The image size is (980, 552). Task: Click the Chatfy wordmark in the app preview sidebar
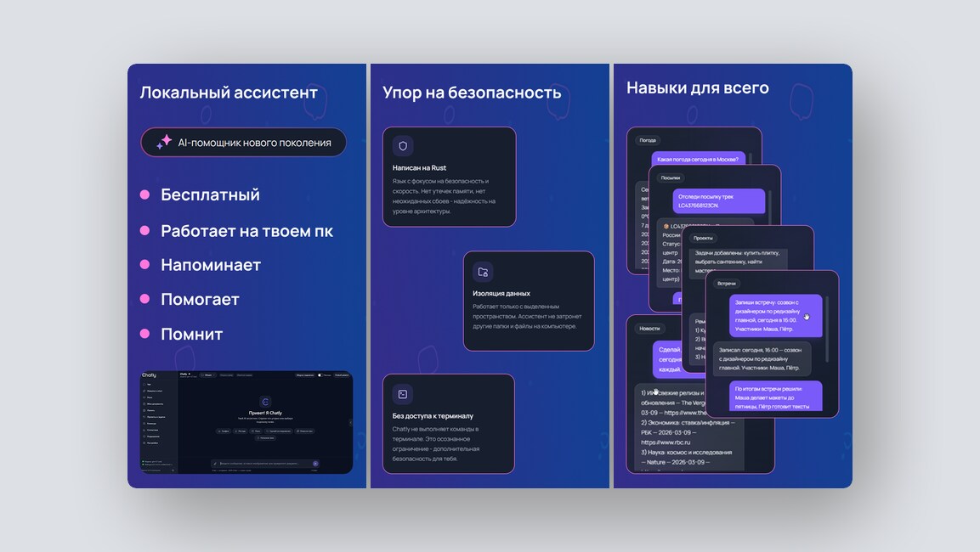pyautogui.click(x=149, y=375)
